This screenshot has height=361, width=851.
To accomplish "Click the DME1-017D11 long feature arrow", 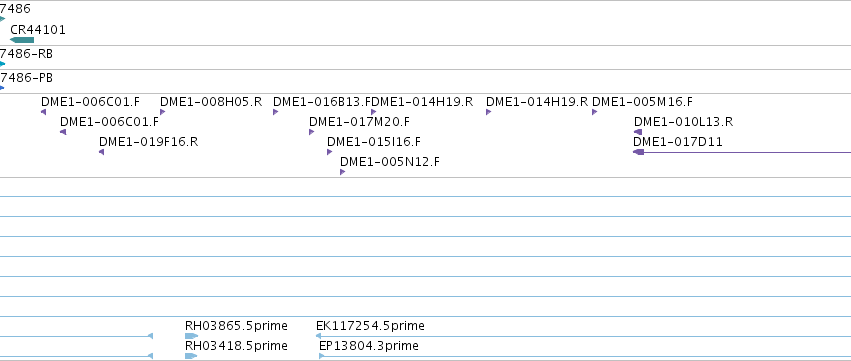I will point(742,152).
